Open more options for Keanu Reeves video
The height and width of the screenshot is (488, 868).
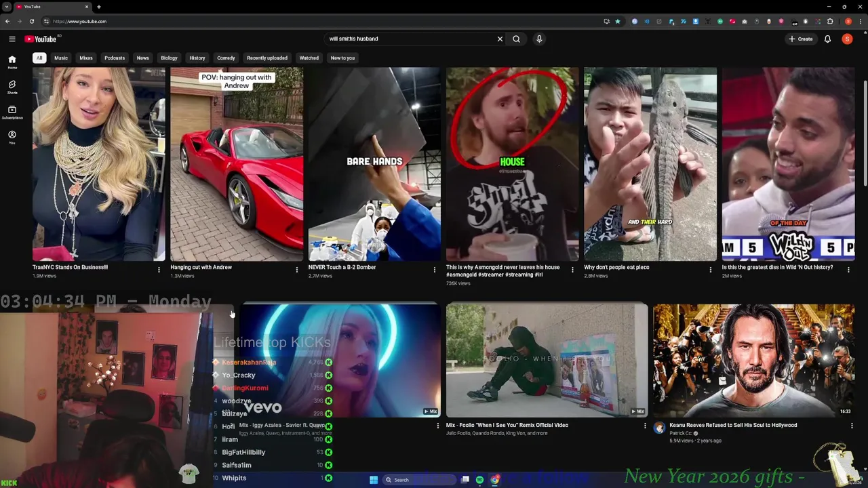pyautogui.click(x=852, y=426)
